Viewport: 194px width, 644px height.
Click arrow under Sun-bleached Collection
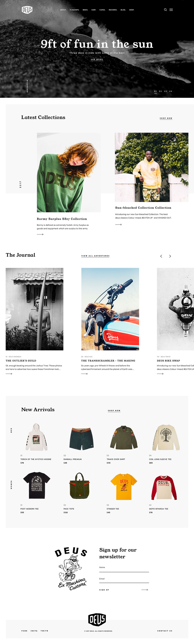point(118,225)
